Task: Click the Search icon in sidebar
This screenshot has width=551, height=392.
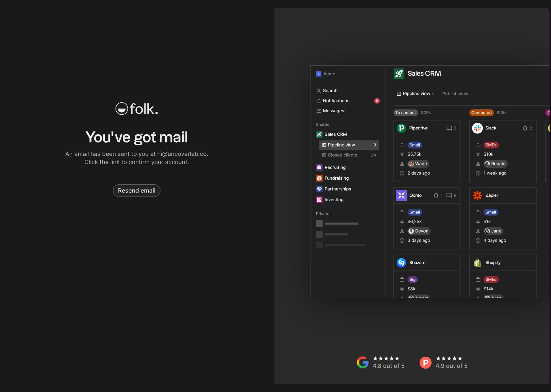Action: 319,90
